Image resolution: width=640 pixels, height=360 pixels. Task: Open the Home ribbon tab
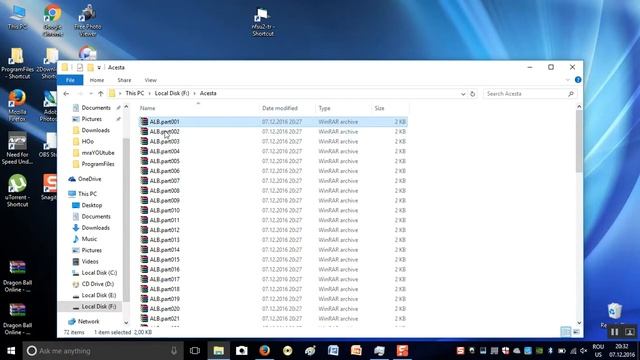tap(97, 80)
